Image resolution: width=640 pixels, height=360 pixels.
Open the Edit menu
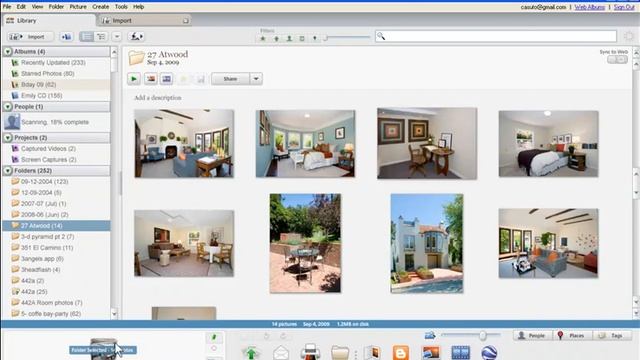[x=21, y=7]
